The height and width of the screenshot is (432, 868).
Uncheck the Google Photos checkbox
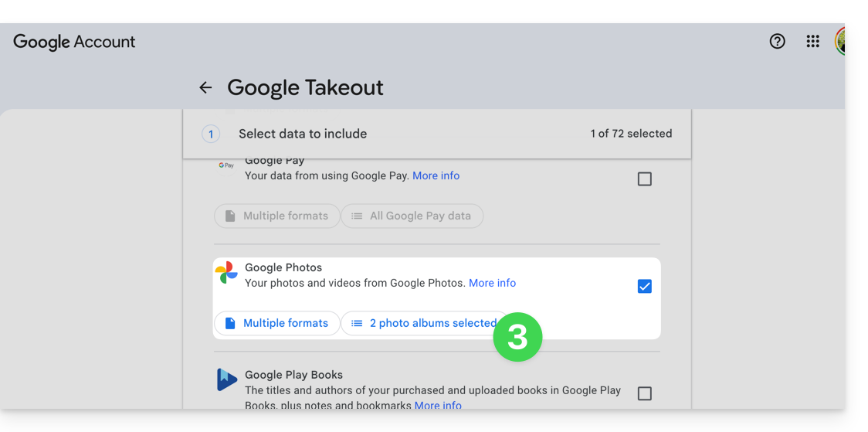[x=644, y=287]
